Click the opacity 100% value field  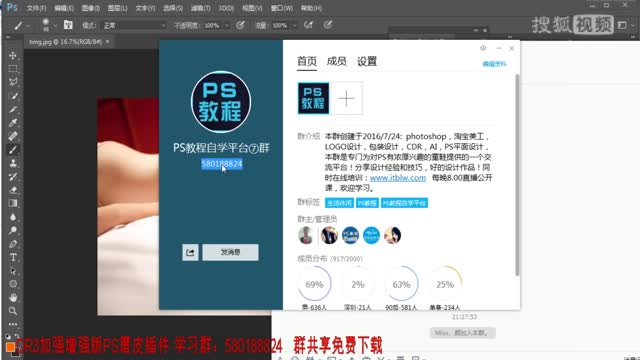(212, 25)
